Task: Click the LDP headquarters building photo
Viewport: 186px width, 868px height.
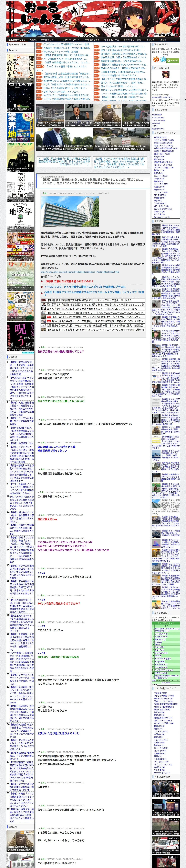Action: coord(70,211)
